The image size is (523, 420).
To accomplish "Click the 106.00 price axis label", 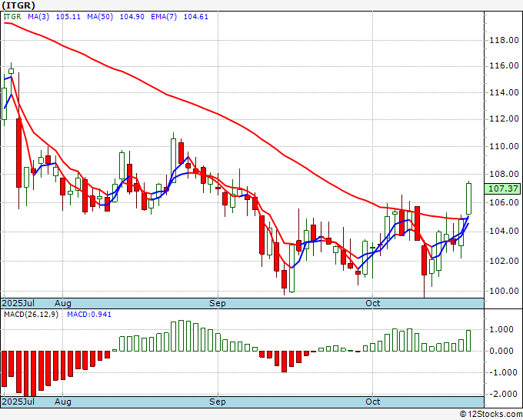I will click(504, 202).
